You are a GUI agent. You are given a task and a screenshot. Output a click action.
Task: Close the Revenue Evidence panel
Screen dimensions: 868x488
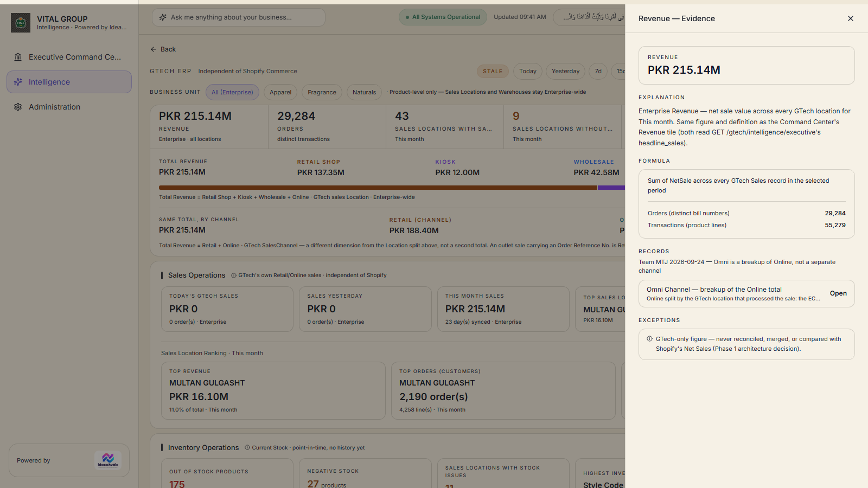click(x=851, y=18)
